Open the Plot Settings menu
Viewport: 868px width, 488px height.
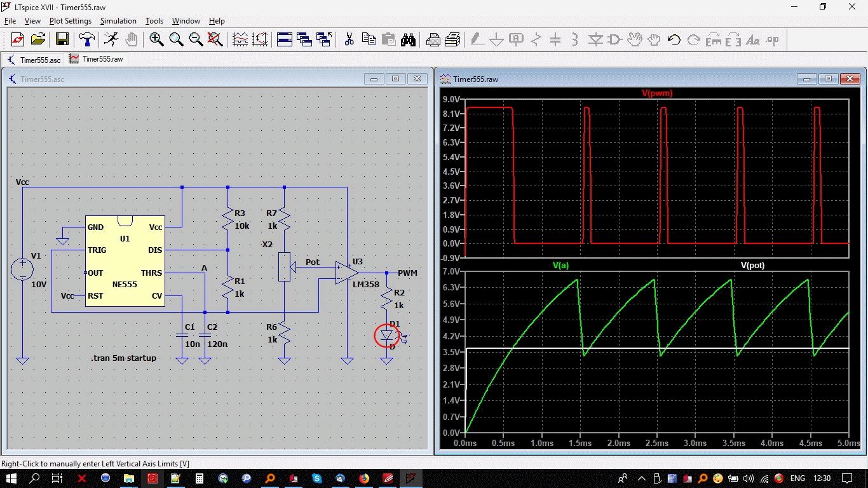[71, 21]
